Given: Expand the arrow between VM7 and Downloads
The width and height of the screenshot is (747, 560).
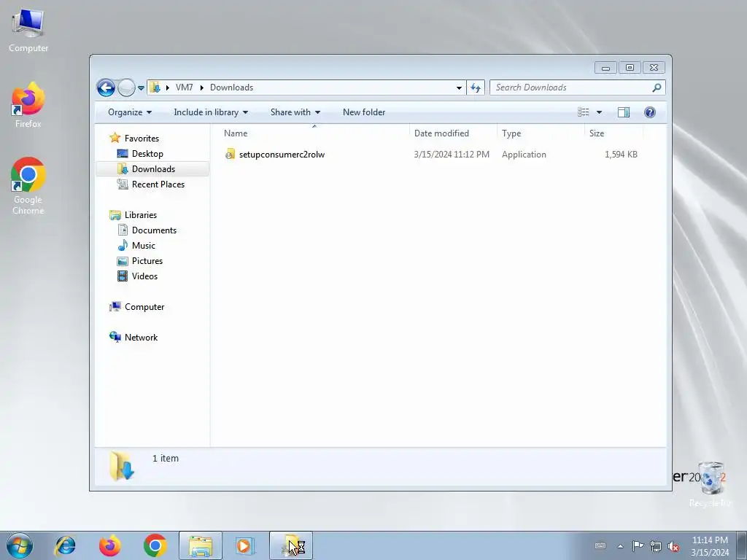Looking at the screenshot, I should tap(202, 87).
